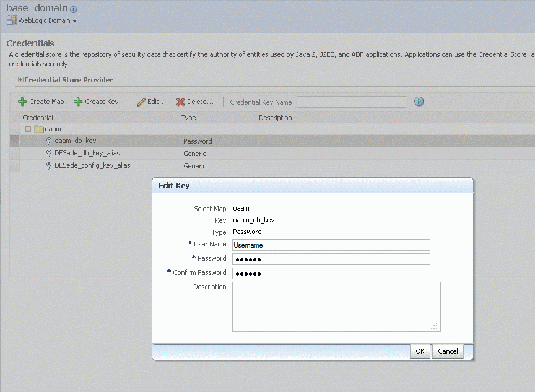Viewport: 535px width, 392px height.
Task: Click the Credential column header
Action: tap(38, 118)
